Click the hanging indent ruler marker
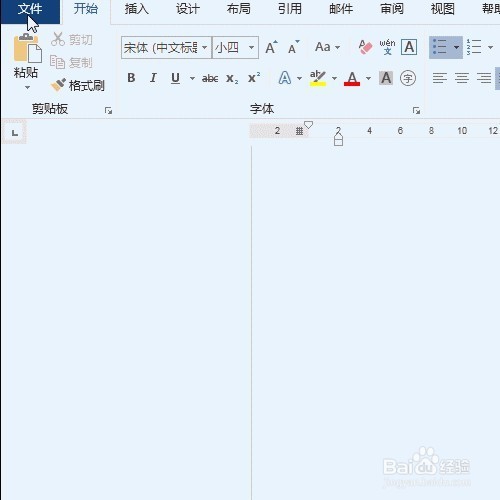The width and height of the screenshot is (500, 500). 338,136
